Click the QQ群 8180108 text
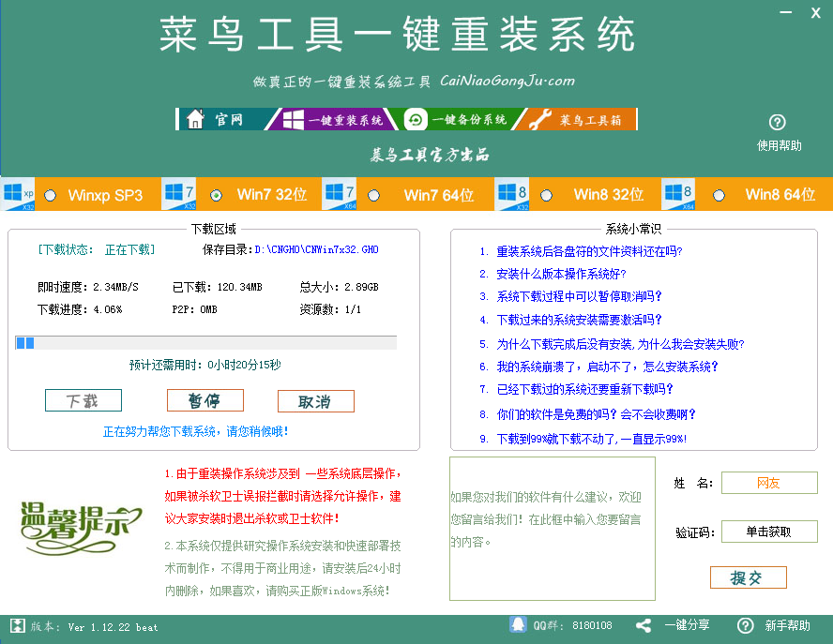 tap(572, 625)
